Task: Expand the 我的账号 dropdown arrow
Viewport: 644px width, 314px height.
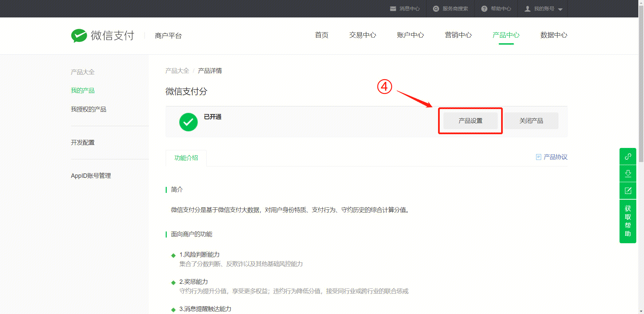Action: [560, 9]
